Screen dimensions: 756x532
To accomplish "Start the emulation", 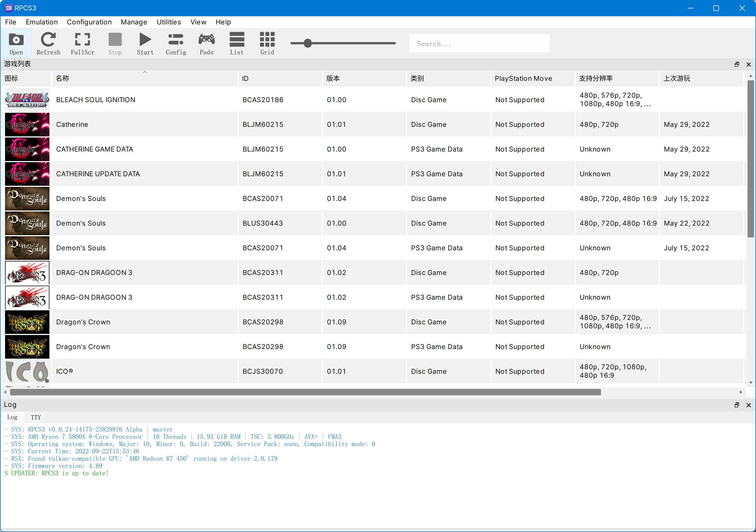I will pos(145,43).
